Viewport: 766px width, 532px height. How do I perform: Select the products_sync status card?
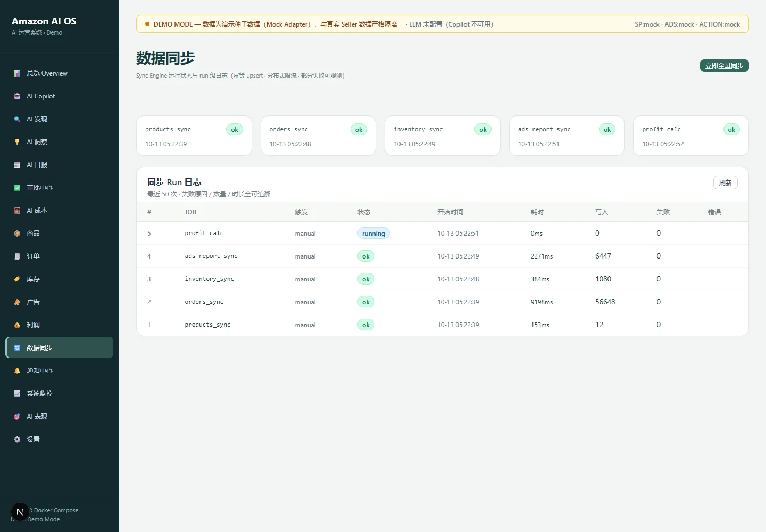[194, 136]
